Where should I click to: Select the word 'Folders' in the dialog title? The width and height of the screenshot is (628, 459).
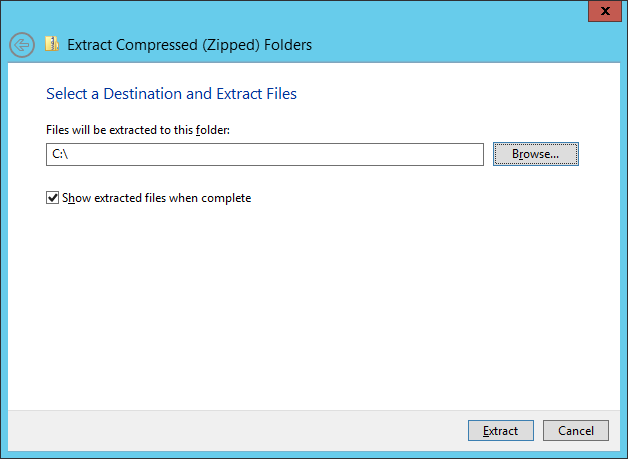(x=288, y=45)
